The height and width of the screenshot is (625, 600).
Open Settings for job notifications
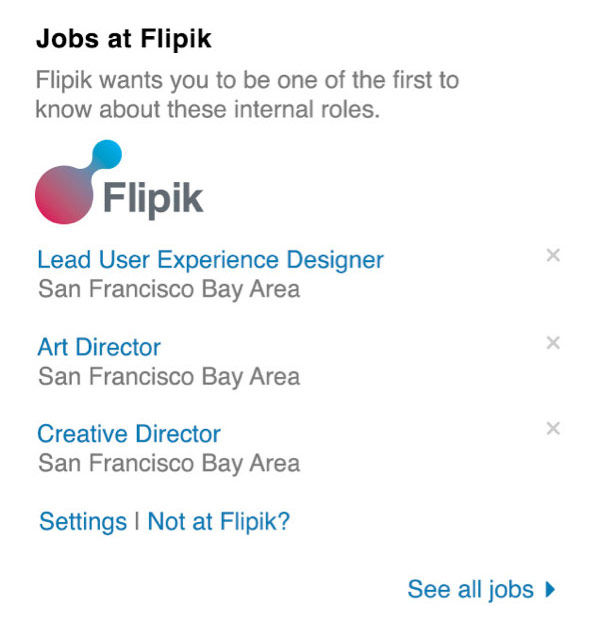point(82,522)
